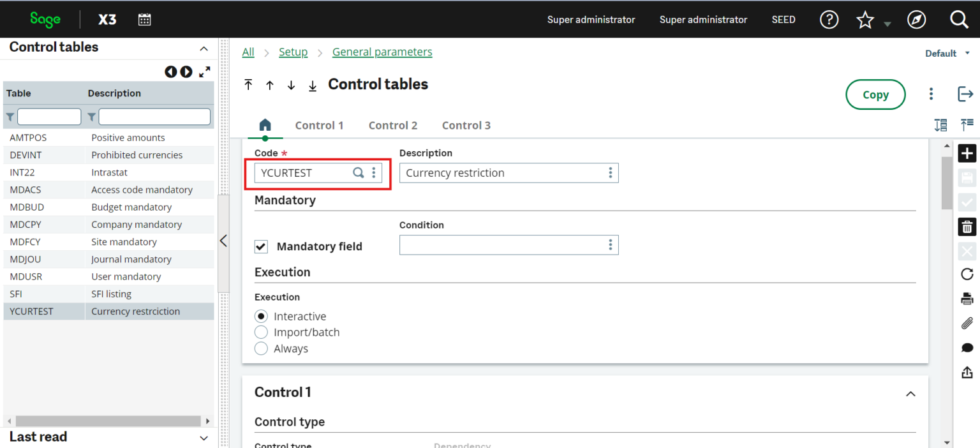
Task: Open global search with the magnifier icon
Action: pos(960,19)
